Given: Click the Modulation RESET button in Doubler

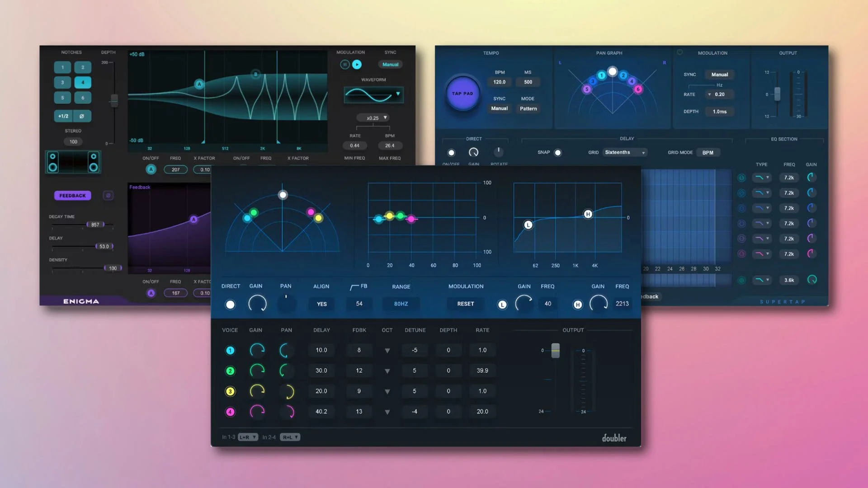Looking at the screenshot, I should (465, 304).
